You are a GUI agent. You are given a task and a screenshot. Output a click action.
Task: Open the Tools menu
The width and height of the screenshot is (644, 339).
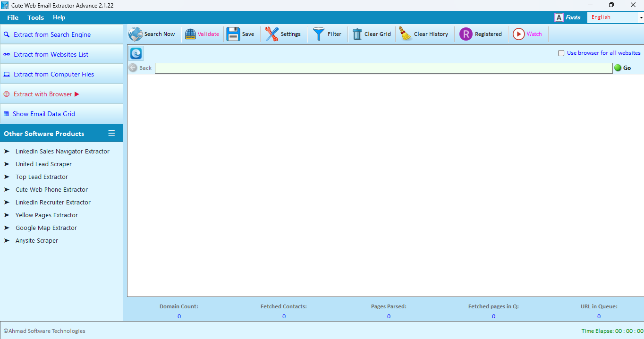point(35,17)
